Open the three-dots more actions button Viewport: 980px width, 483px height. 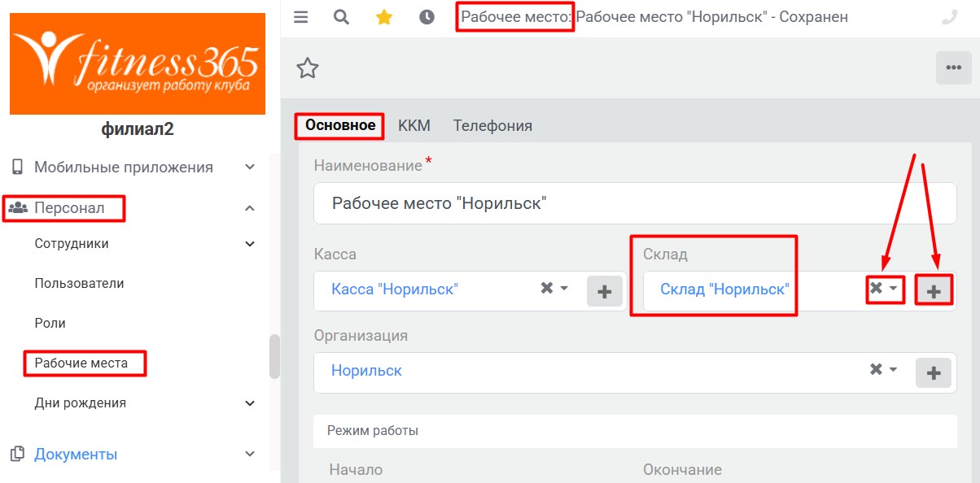954,67
